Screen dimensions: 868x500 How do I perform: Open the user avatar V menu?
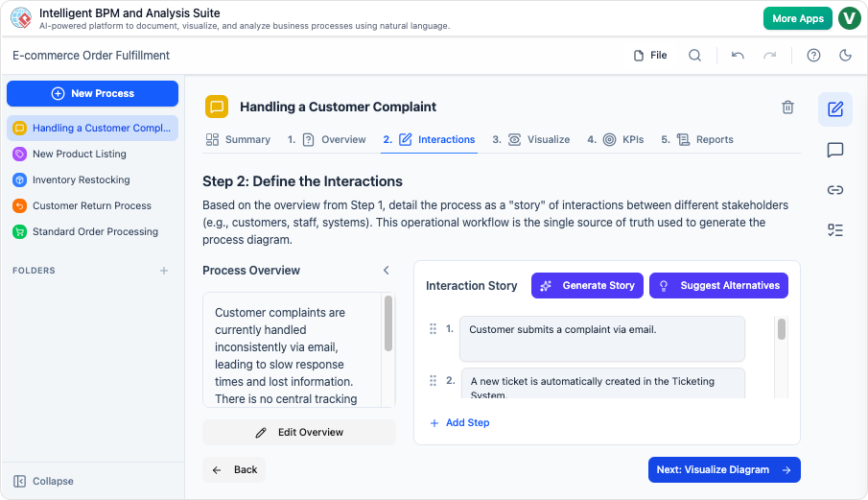(x=849, y=18)
